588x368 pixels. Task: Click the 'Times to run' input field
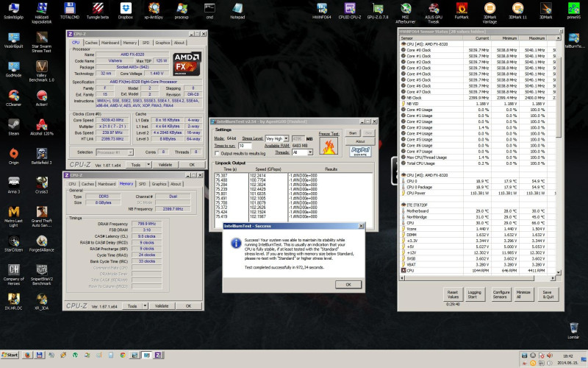pyautogui.click(x=245, y=145)
